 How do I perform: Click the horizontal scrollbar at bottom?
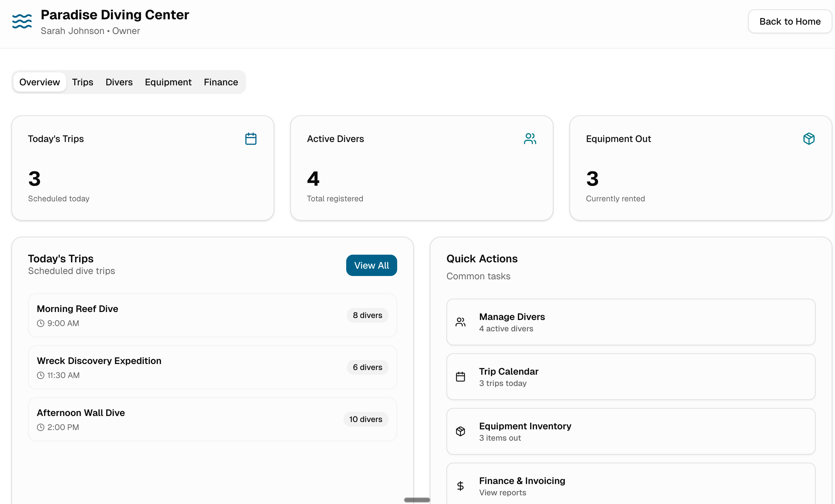pyautogui.click(x=417, y=500)
